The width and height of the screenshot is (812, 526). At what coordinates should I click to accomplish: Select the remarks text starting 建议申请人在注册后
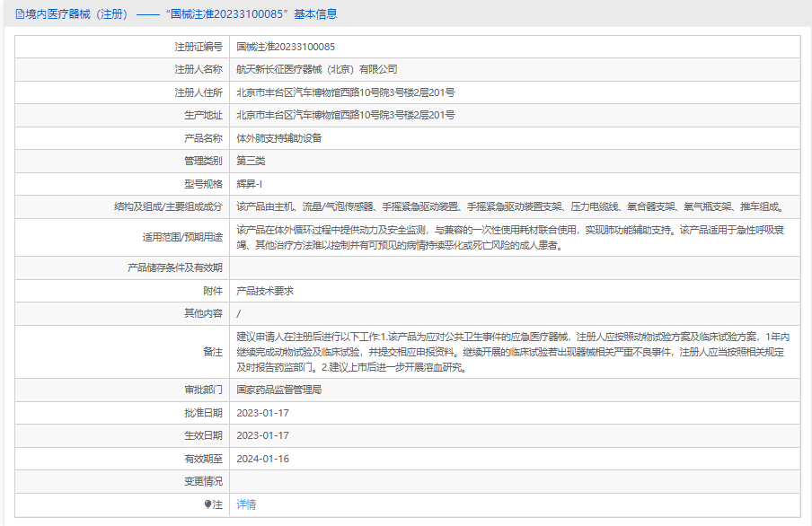coord(513,352)
